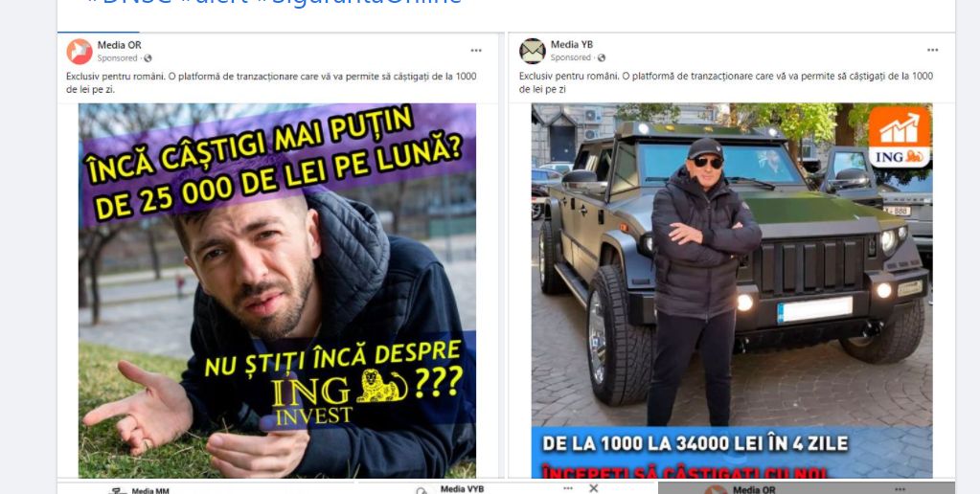Viewport: 980px width, 494px height.
Task: Open the three-dot menu on Media OR post
Action: click(476, 51)
